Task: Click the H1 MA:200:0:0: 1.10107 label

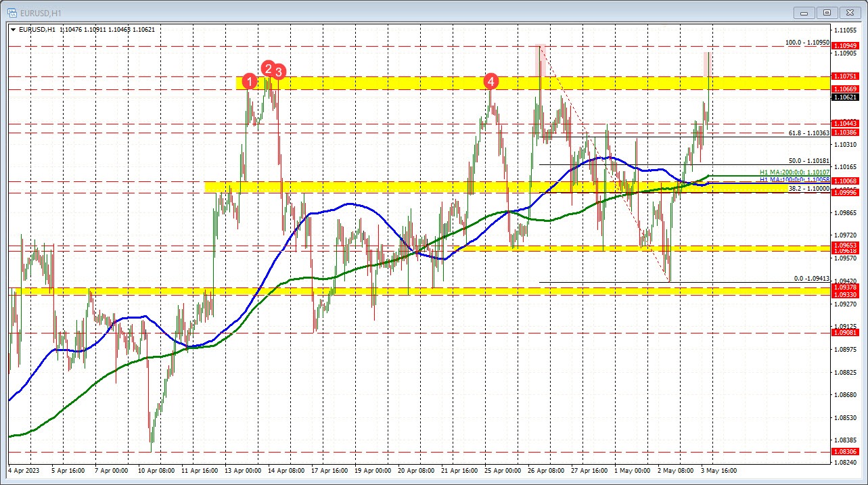Action: tap(794, 172)
